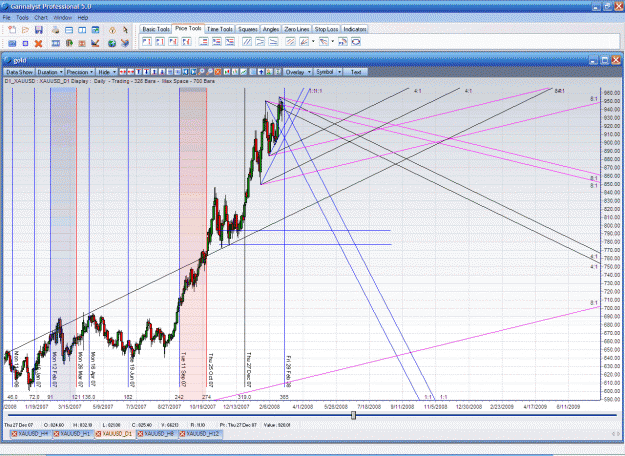Switch to the Basic Tools tab
The height and width of the screenshot is (456, 625).
pyautogui.click(x=156, y=29)
